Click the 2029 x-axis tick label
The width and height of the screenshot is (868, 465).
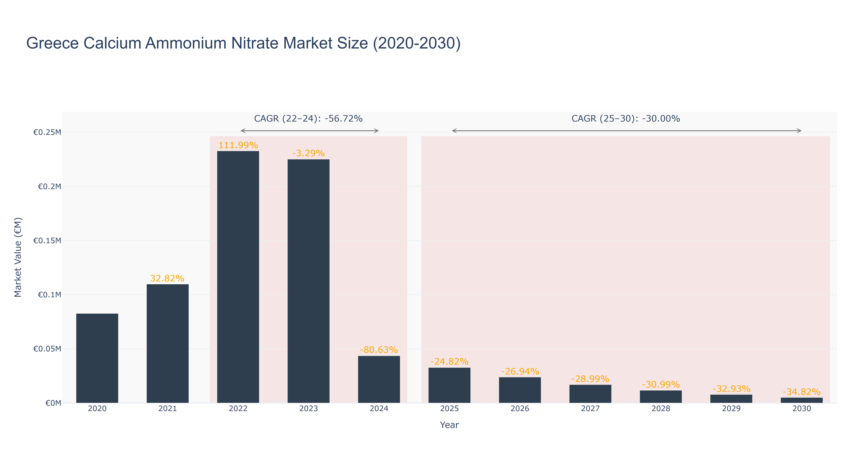tap(731, 409)
